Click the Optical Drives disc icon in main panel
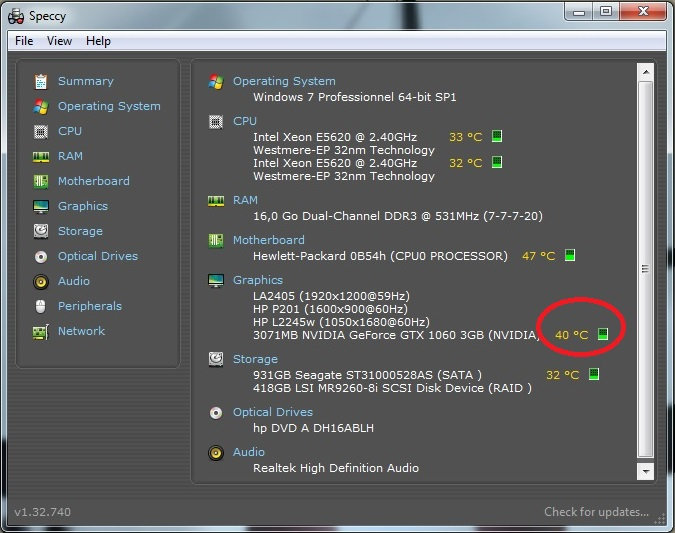The image size is (675, 533). [216, 413]
